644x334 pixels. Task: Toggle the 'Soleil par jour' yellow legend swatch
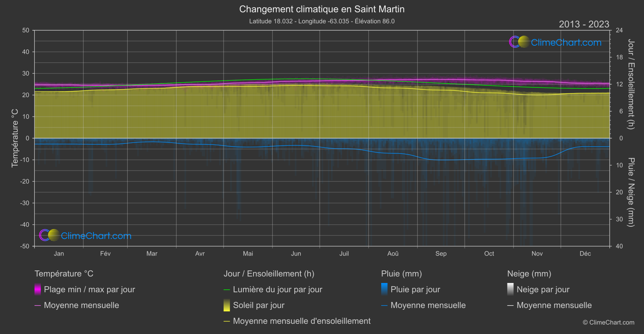coord(227,305)
